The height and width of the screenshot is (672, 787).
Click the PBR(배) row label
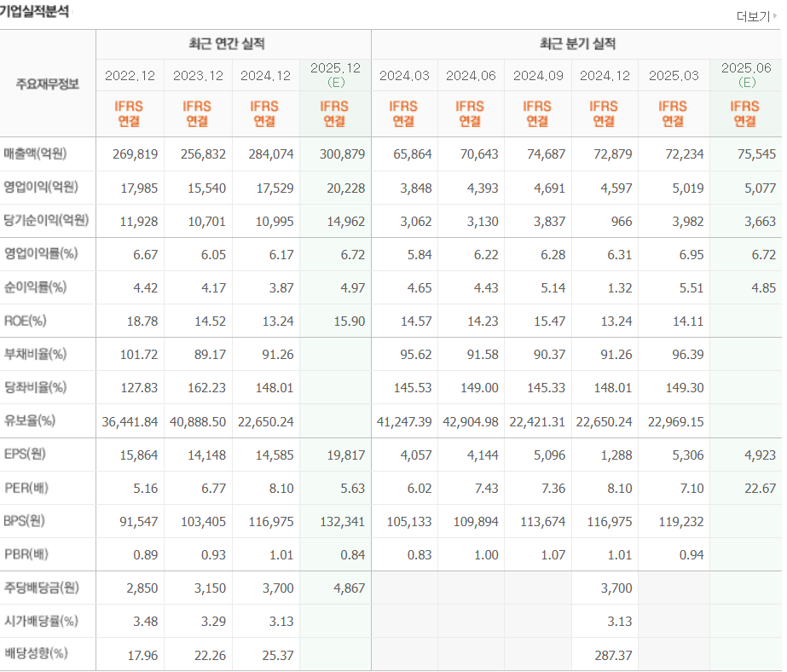point(26,554)
